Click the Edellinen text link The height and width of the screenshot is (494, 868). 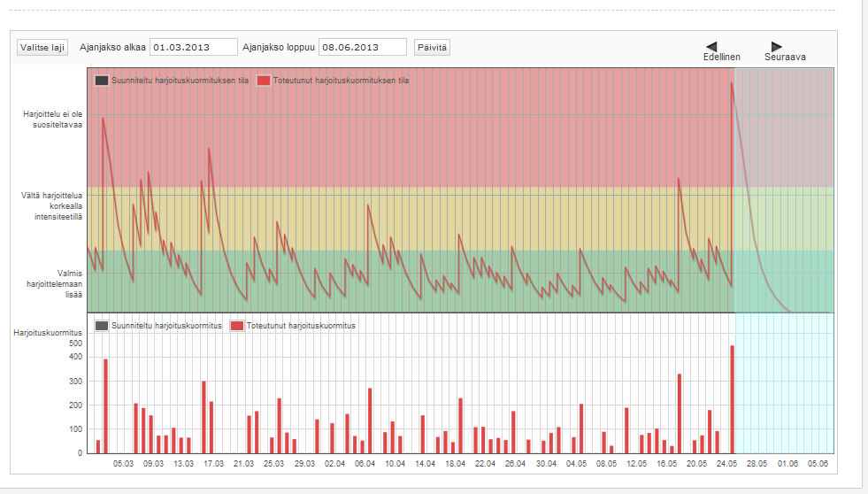tap(721, 58)
